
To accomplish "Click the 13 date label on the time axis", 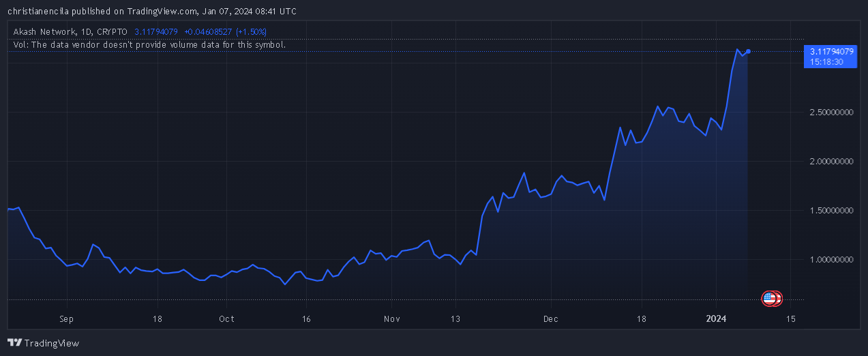I will 455,318.
